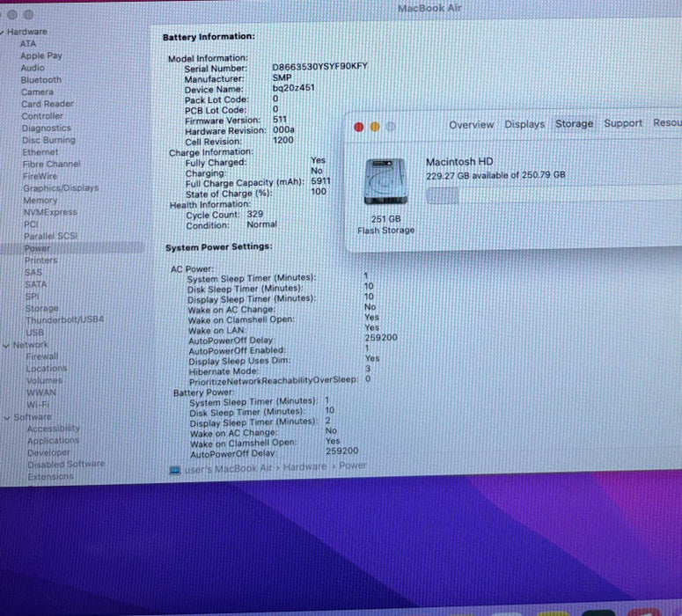682x616 pixels.
Task: Click the System Power Settings heading
Action: point(219,247)
